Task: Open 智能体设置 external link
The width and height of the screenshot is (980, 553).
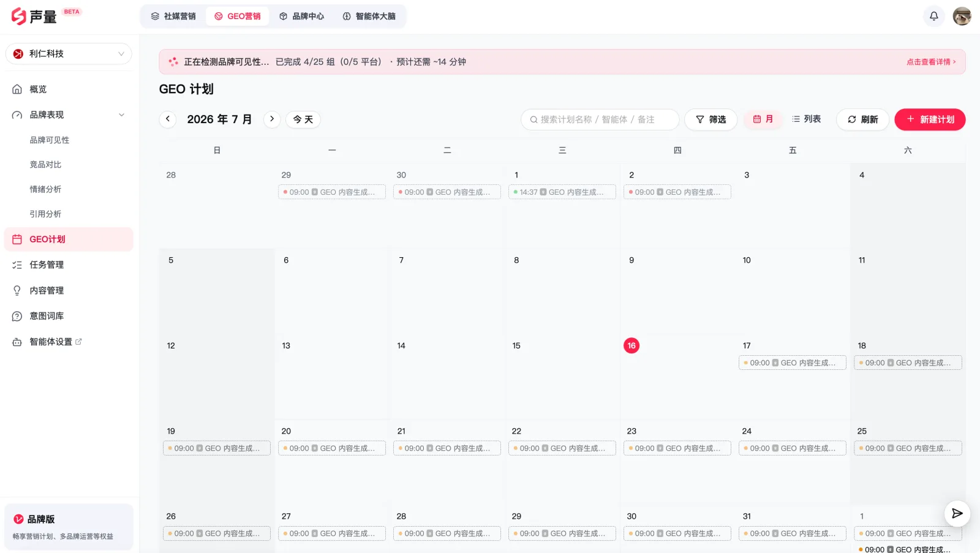Action: pos(69,342)
